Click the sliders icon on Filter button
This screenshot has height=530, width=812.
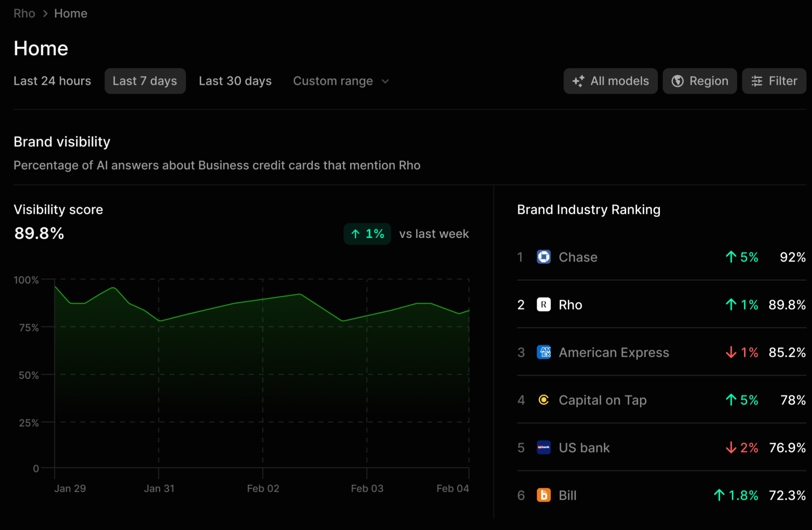click(757, 81)
